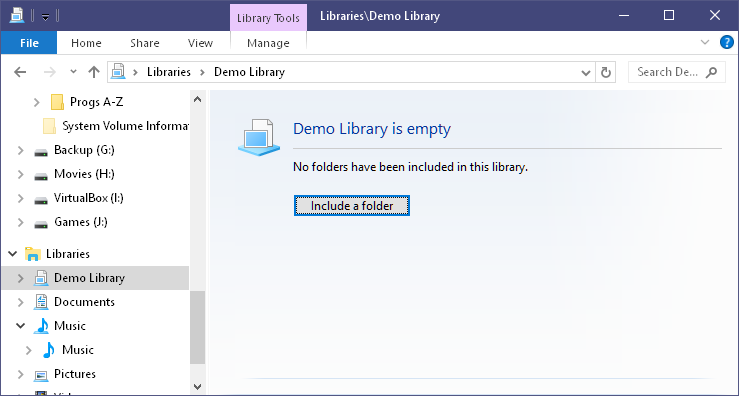The width and height of the screenshot is (739, 396).
Task: Click the navigation pane scroll down arrow
Action: 197,387
